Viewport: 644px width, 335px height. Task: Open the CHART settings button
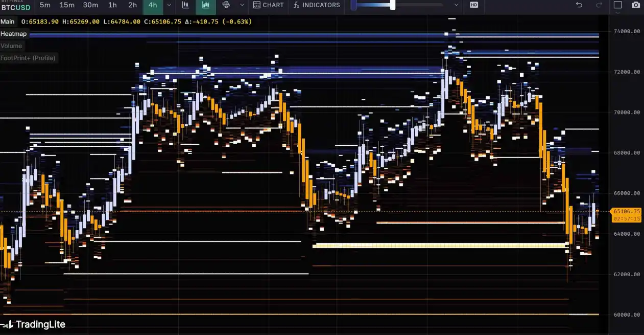pos(269,5)
